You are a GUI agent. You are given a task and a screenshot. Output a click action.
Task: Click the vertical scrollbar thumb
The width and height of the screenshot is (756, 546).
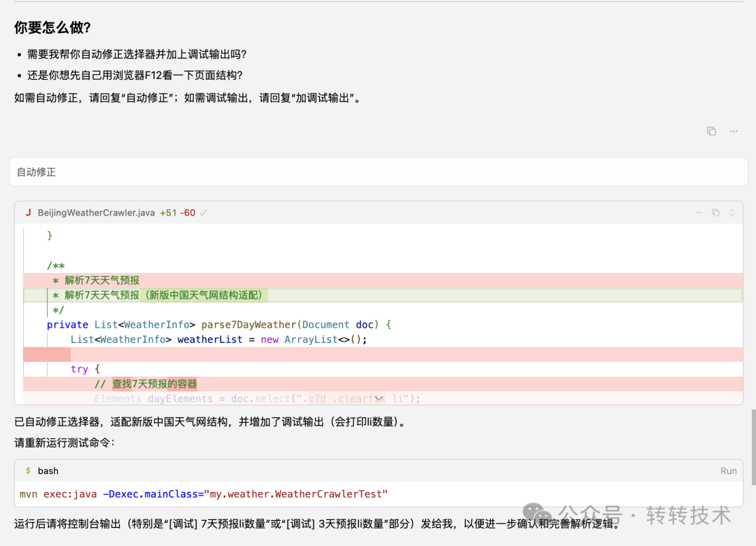pyautogui.click(x=754, y=447)
